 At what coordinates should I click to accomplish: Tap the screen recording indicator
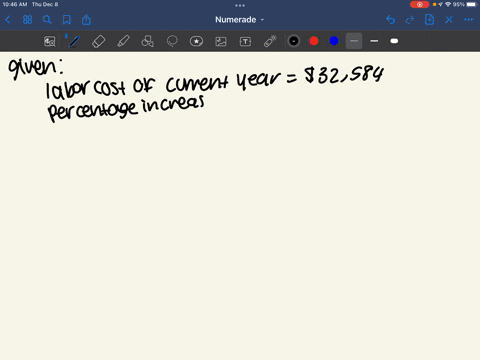point(419,5)
